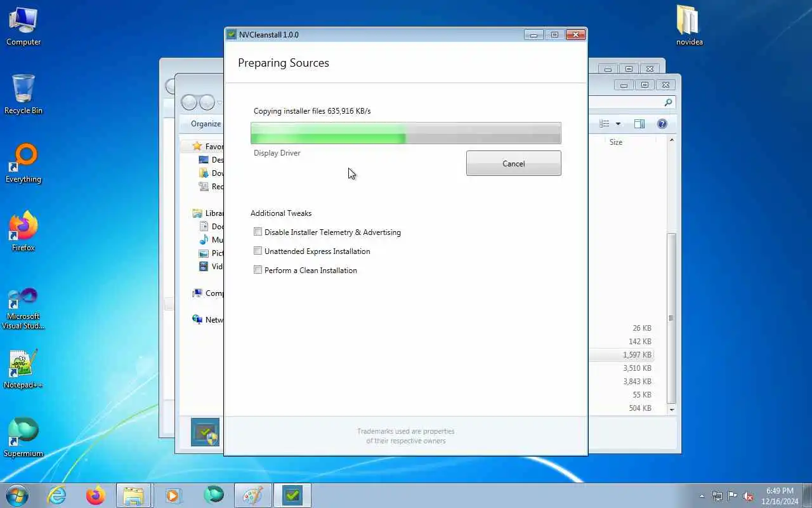The width and height of the screenshot is (812, 508).
Task: Open Downloads under Favorites in Explorer
Action: click(x=211, y=173)
